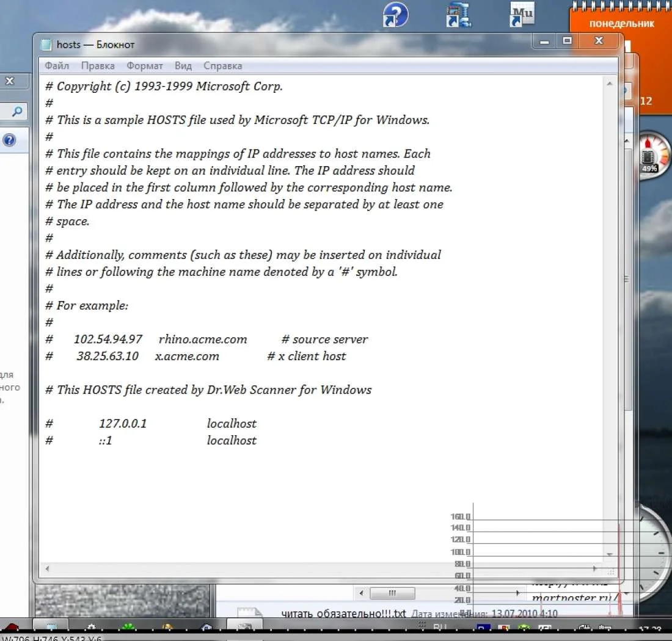Click 'localhost' on the ::1 line
This screenshot has width=672, height=641.
click(232, 441)
